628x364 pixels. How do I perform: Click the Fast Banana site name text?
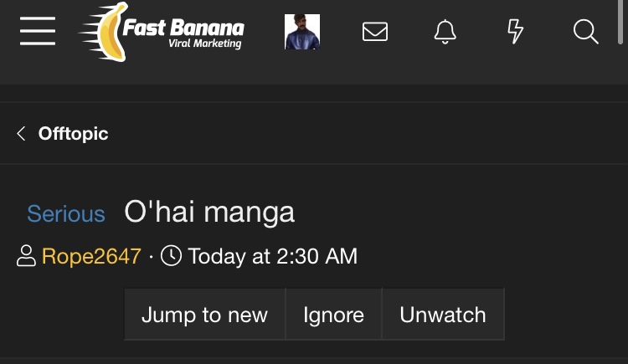(183, 27)
